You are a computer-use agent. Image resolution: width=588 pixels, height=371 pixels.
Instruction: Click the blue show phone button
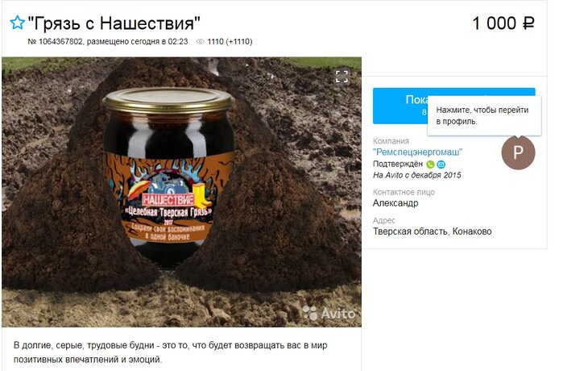point(400,106)
